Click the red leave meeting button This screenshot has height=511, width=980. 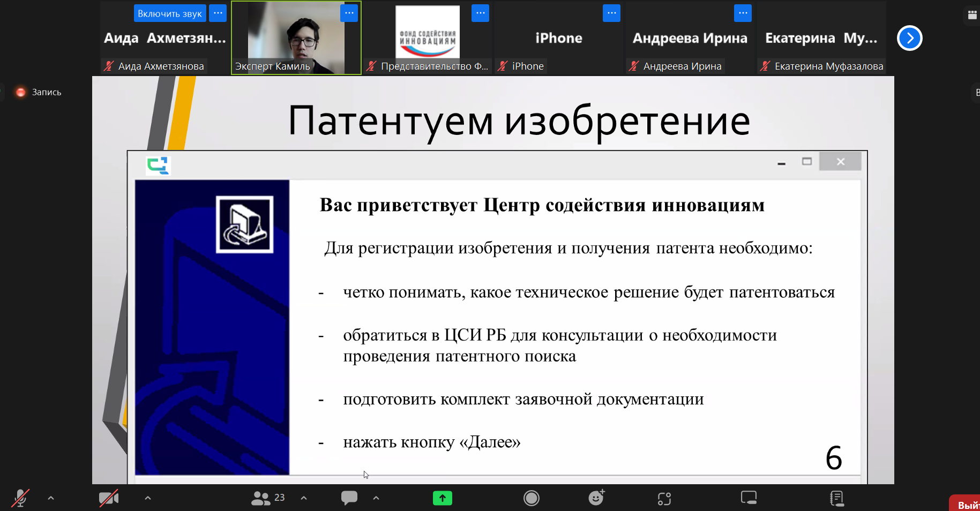coord(966,505)
